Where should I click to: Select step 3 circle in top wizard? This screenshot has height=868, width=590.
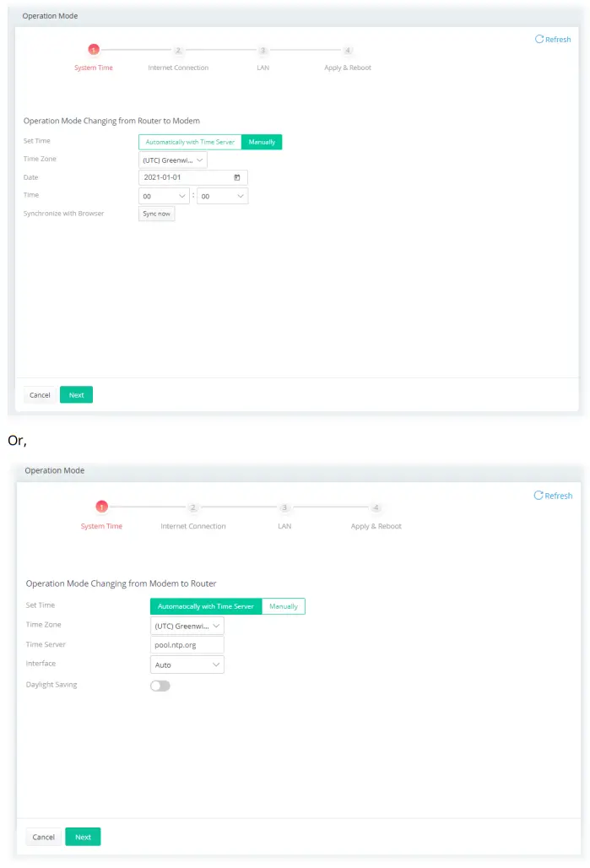coord(263,51)
